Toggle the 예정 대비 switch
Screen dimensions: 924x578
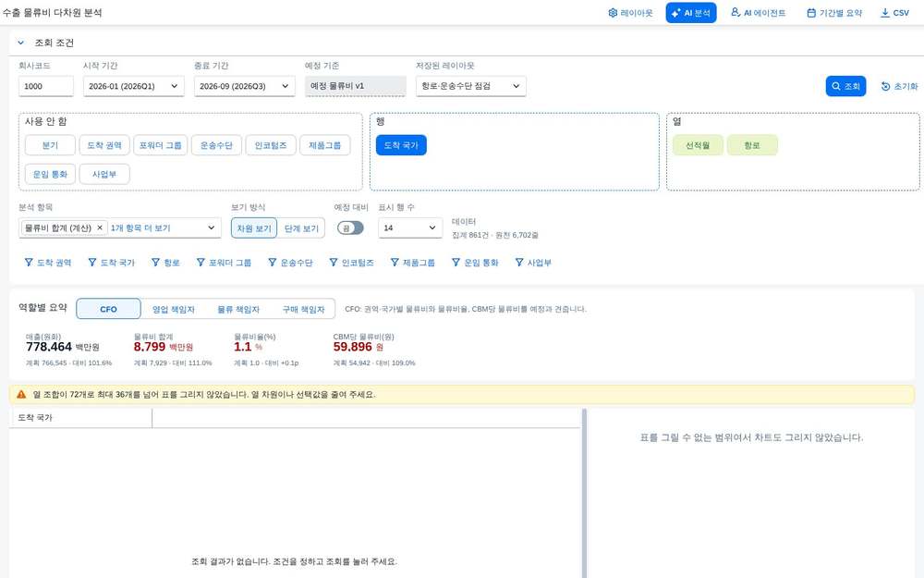click(350, 228)
